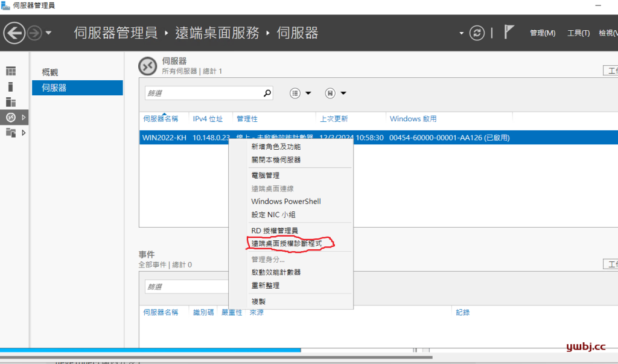
Task: Click the Server Manager title bar app icon
Action: pyautogui.click(x=5, y=5)
